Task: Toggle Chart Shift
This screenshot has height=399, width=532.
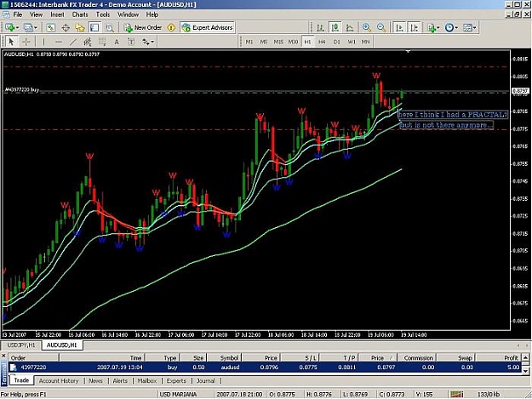Action: (x=415, y=27)
